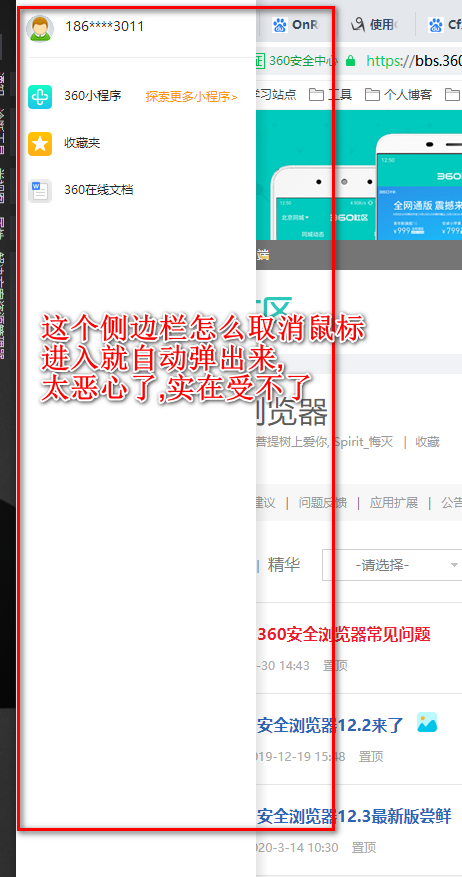
Task: Open the 个人博客 bookmarks folder
Action: tap(398, 95)
